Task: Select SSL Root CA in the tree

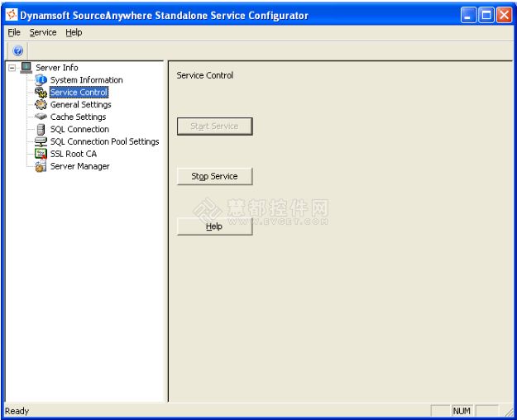Action: pos(74,154)
